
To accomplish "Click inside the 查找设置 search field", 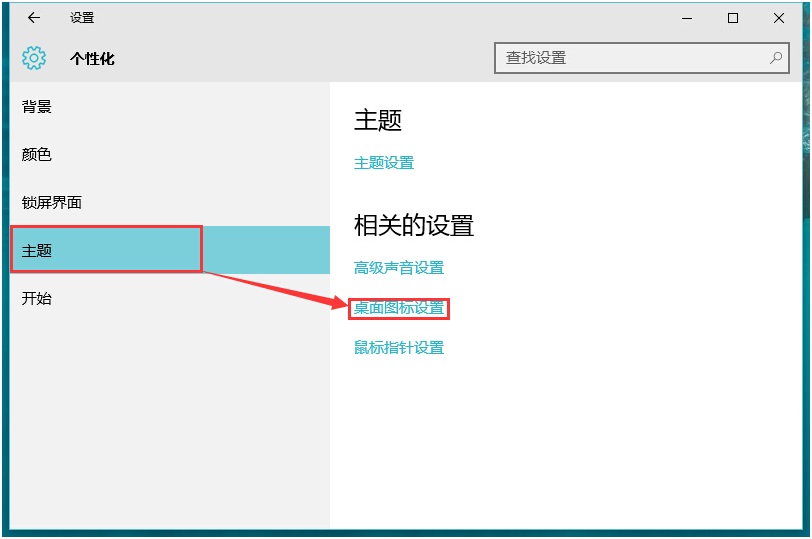I will click(x=630, y=58).
